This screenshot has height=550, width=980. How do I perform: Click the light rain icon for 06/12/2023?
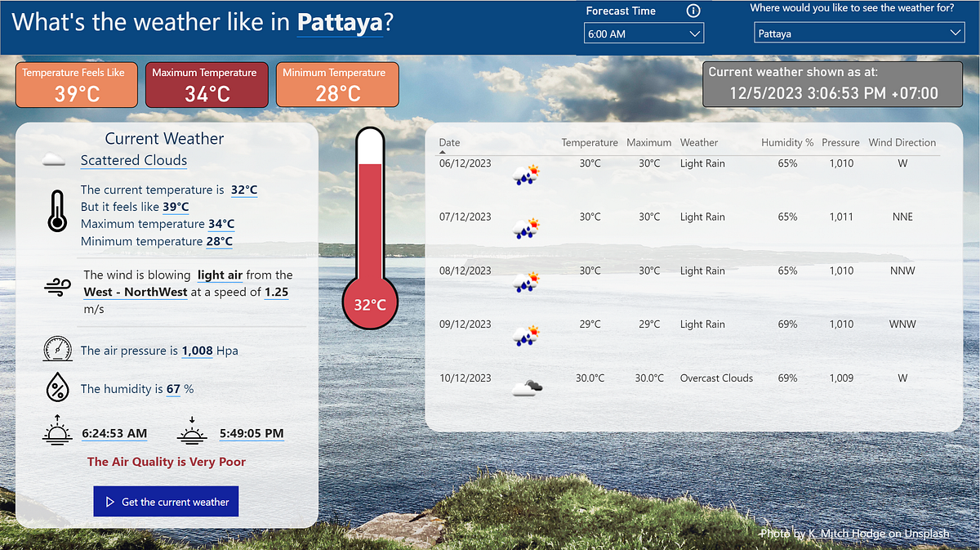pos(526,172)
